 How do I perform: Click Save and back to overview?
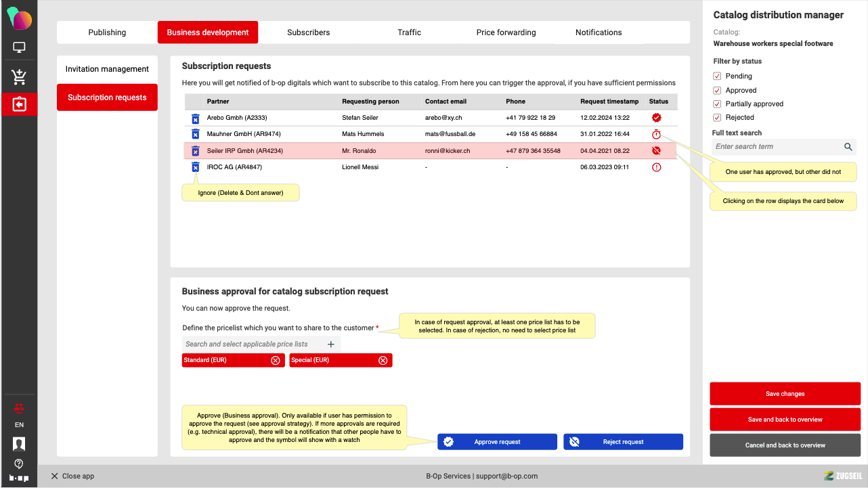point(785,420)
